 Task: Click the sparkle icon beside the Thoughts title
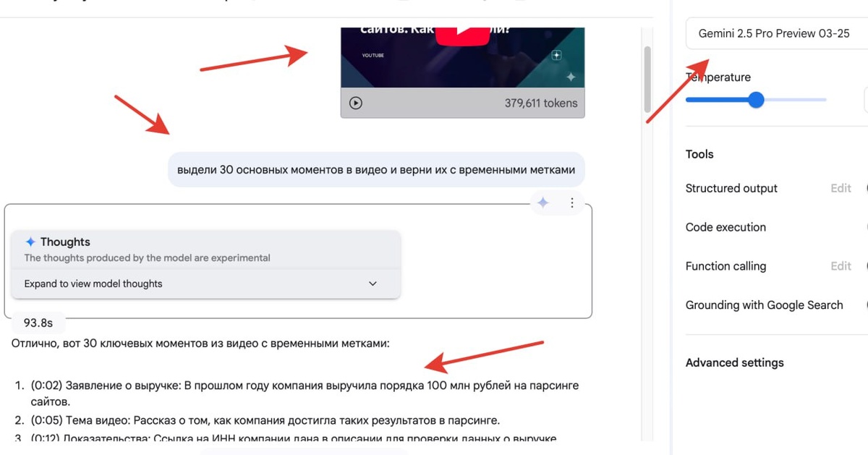[30, 242]
